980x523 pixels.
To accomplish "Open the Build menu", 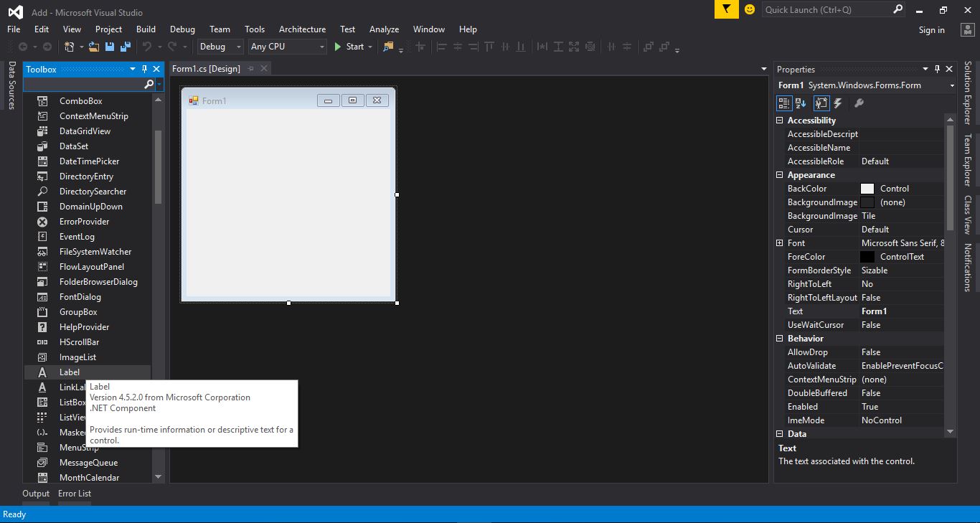I will (x=146, y=29).
